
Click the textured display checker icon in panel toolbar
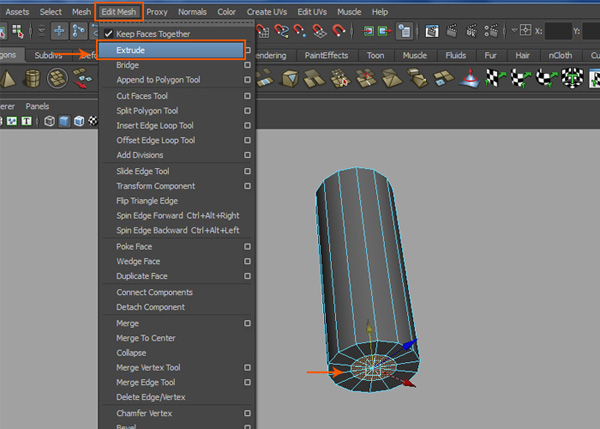coord(94,122)
